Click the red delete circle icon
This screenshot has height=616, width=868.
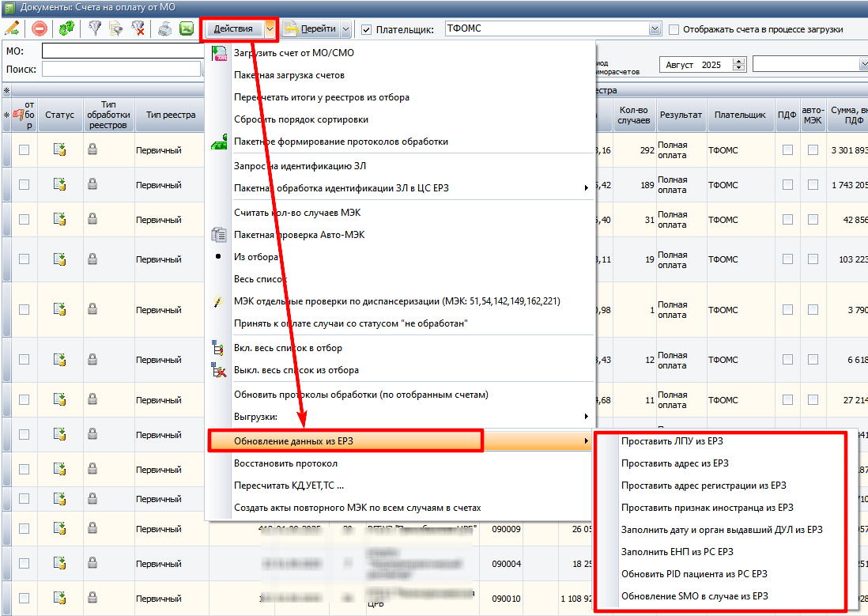pyautogui.click(x=40, y=28)
